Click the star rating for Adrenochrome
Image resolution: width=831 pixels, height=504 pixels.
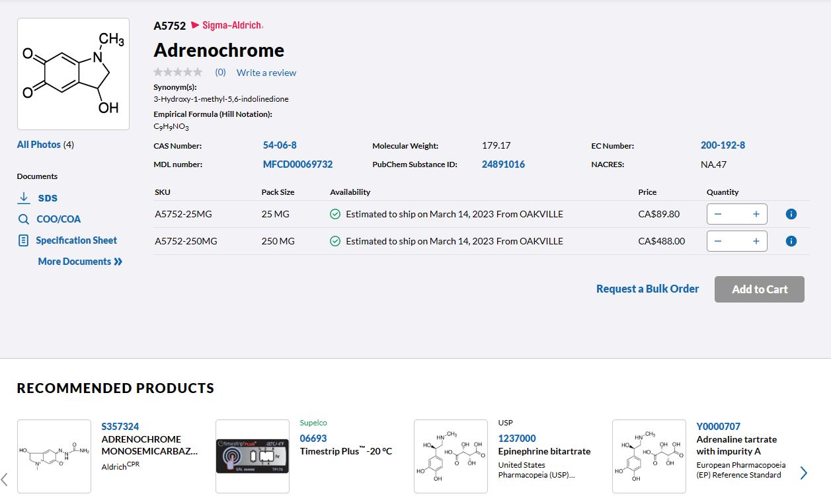tap(178, 72)
